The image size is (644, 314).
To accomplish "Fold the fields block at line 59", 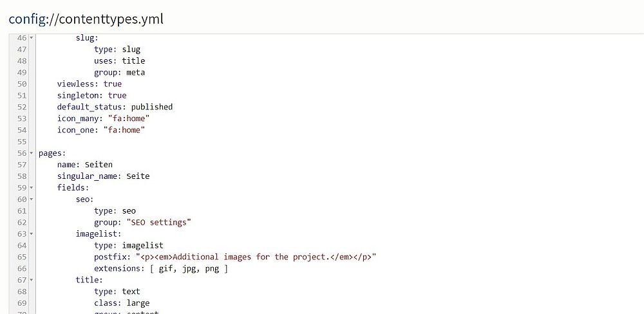I will point(32,188).
